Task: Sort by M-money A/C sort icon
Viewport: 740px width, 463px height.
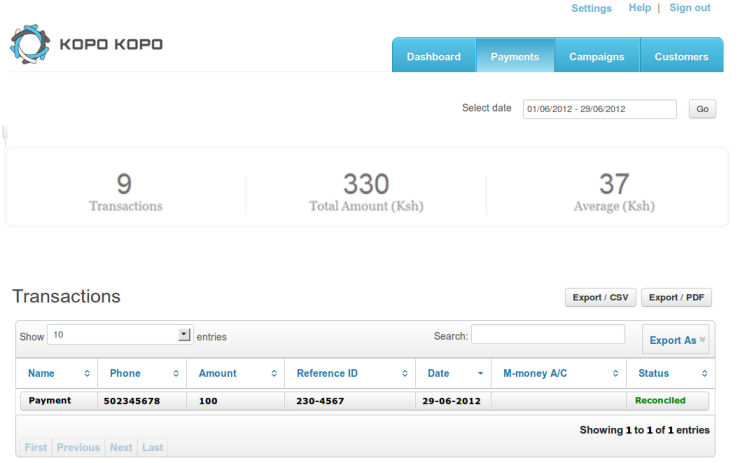Action: [616, 373]
